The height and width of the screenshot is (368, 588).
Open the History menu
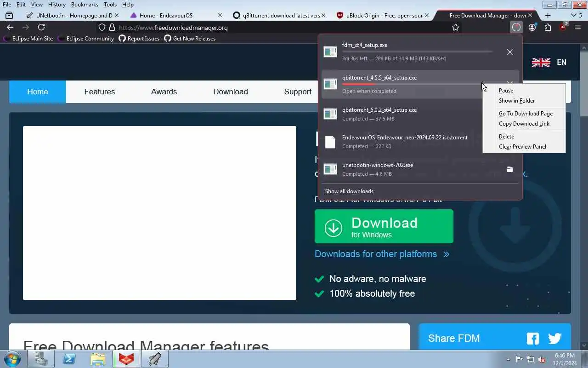point(57,5)
